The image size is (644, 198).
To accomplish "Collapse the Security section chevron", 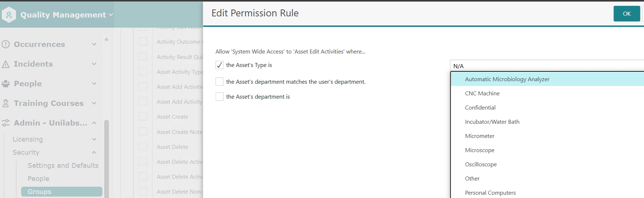I will click(94, 153).
